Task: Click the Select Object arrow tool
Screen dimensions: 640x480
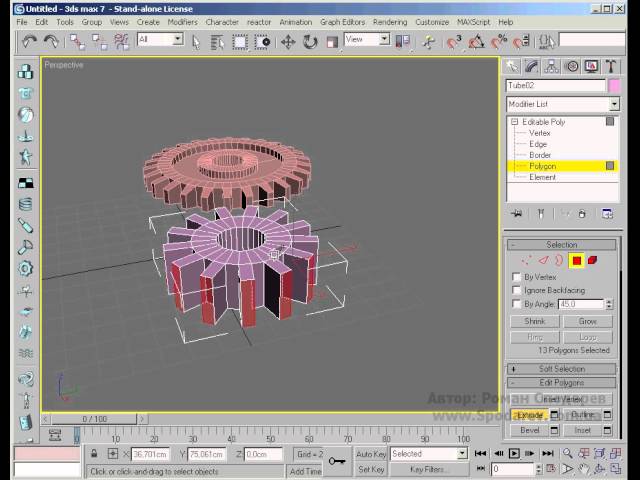Action: (195, 41)
